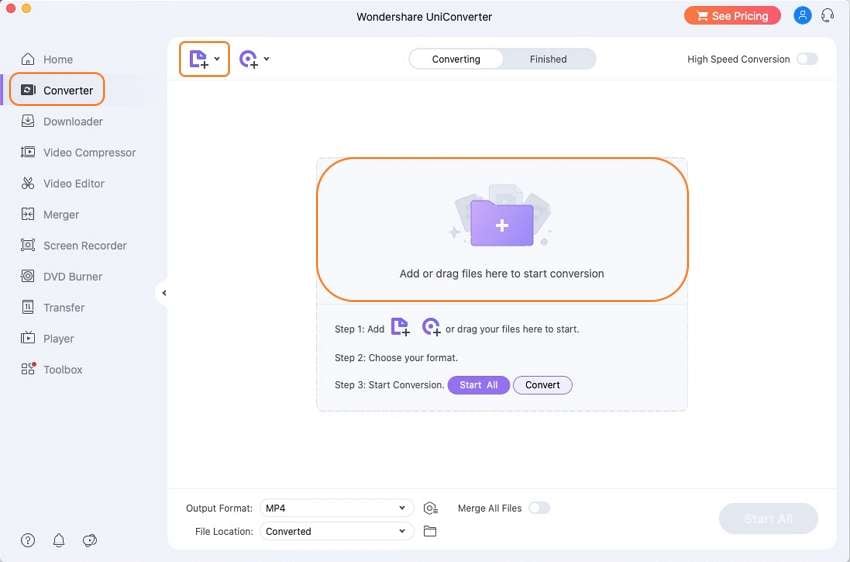The image size is (850, 562).
Task: Click the output format settings gear icon
Action: pyautogui.click(x=430, y=508)
